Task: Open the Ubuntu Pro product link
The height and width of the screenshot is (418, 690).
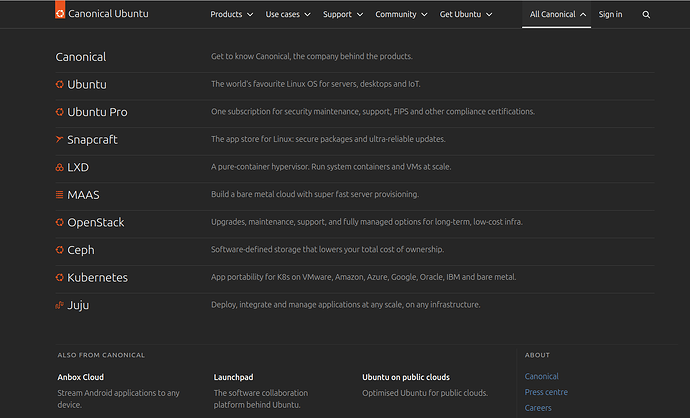Action: click(97, 112)
